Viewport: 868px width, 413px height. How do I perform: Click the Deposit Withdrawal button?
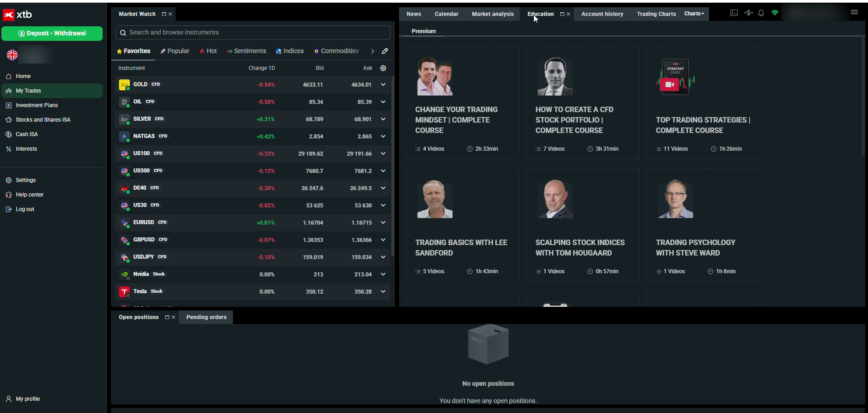tap(52, 34)
